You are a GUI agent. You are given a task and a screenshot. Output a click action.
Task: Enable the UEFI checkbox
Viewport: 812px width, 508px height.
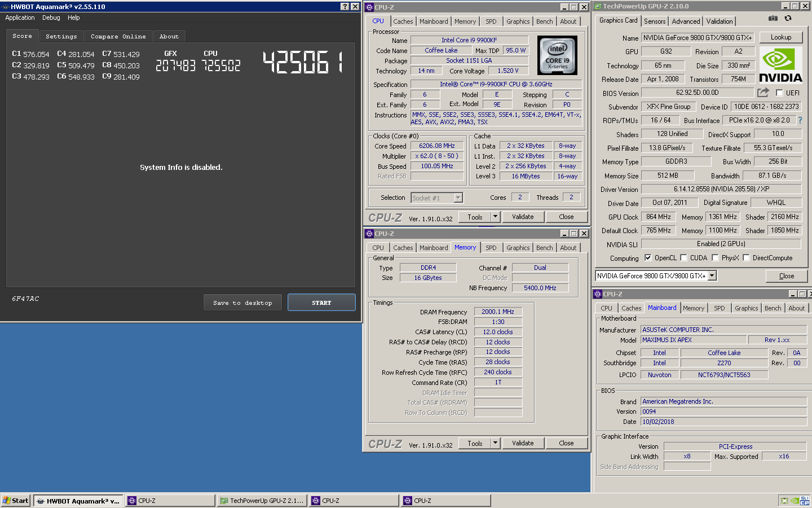tap(779, 93)
